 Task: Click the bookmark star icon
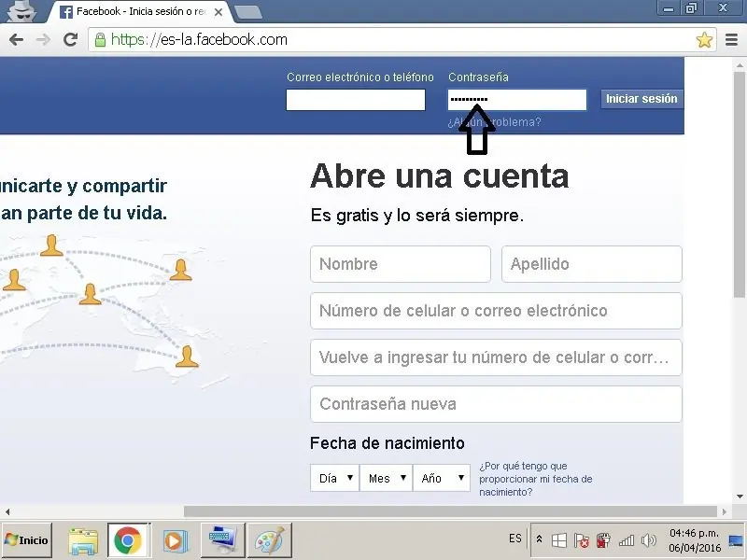(704, 39)
